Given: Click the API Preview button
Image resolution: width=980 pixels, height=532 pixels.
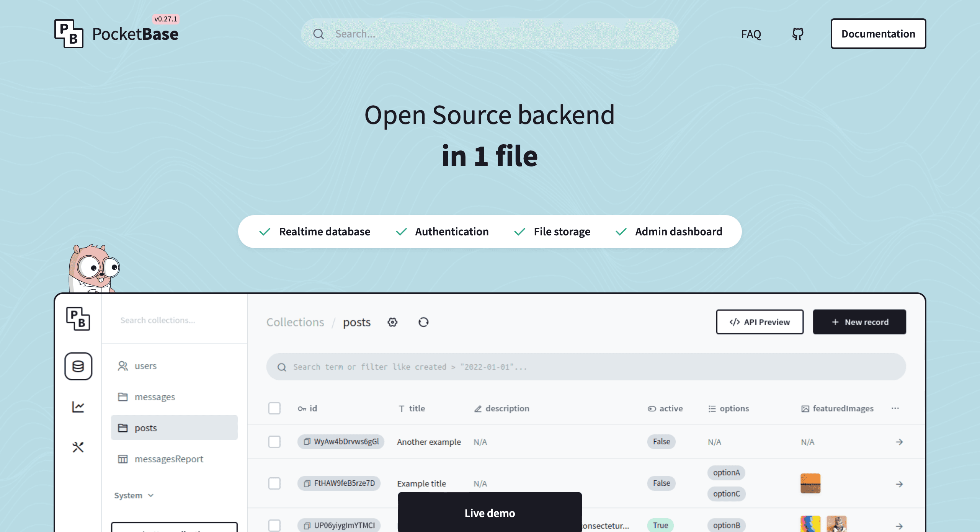Looking at the screenshot, I should 759,322.
